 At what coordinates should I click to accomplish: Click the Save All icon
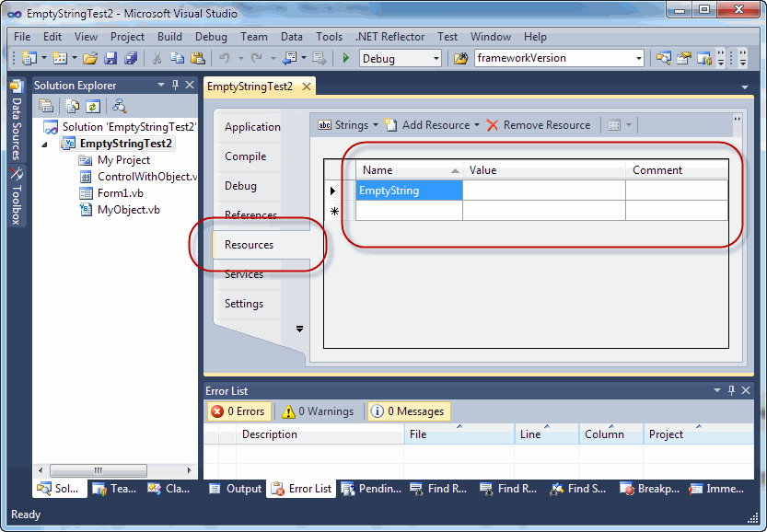[x=131, y=58]
